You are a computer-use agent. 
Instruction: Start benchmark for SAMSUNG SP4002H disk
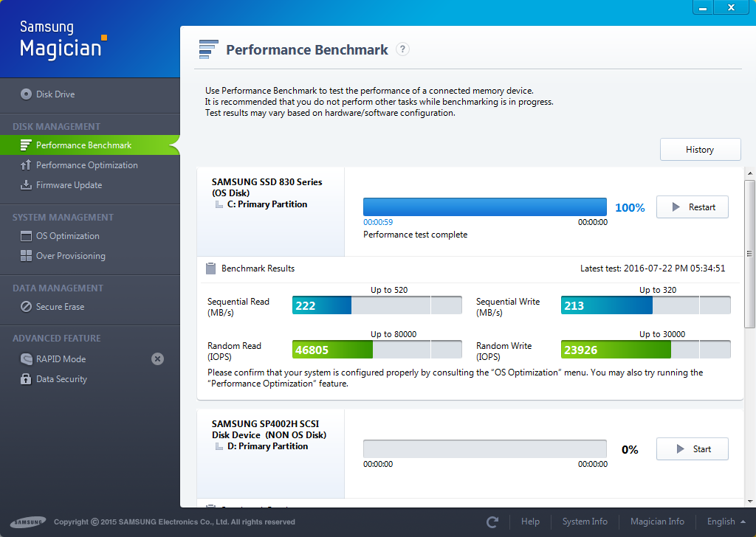point(693,449)
